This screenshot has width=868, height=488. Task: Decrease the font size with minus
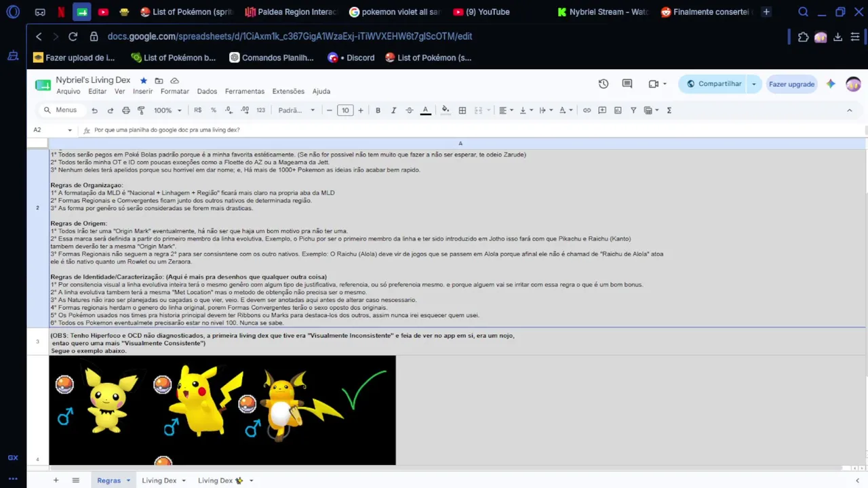[x=330, y=110]
